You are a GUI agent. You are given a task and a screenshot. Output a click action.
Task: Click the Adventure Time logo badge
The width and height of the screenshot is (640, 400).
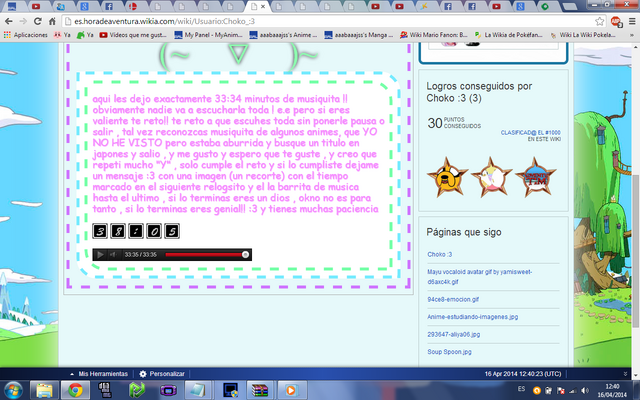pos(536,177)
